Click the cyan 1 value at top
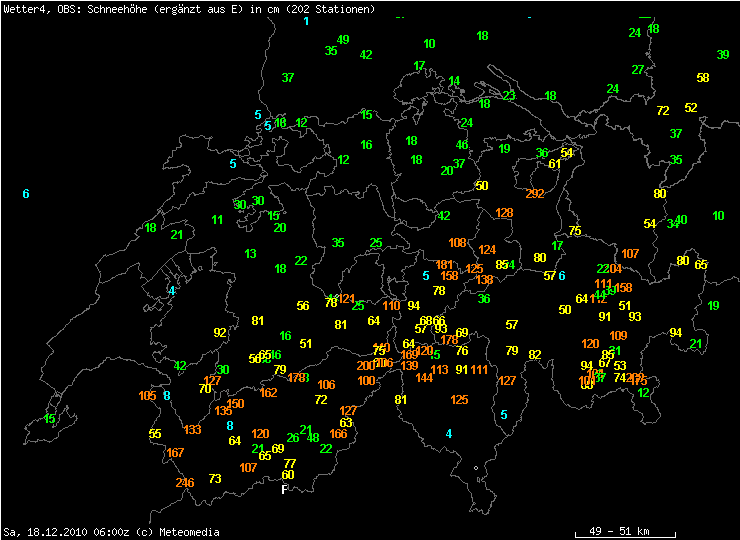 pos(306,21)
